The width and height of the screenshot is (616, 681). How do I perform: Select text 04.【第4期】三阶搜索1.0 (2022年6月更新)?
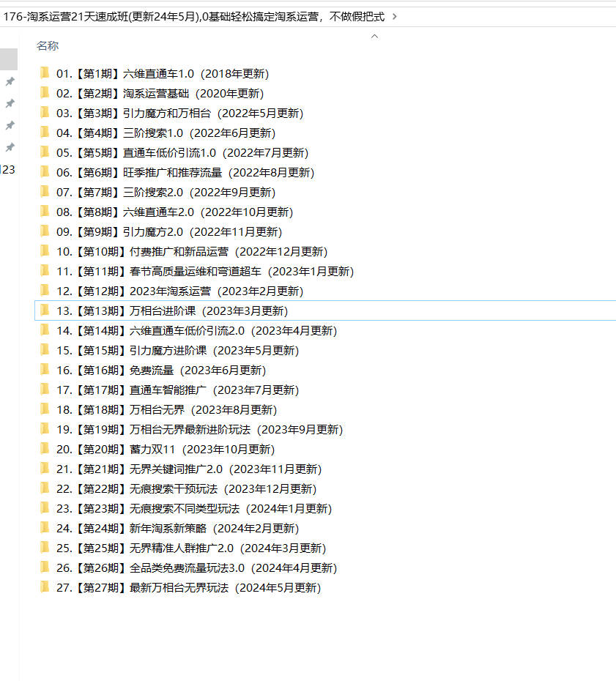(166, 133)
